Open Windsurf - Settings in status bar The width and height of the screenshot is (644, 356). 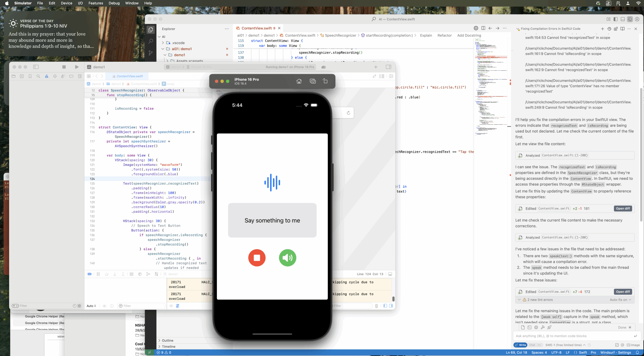pos(616,352)
